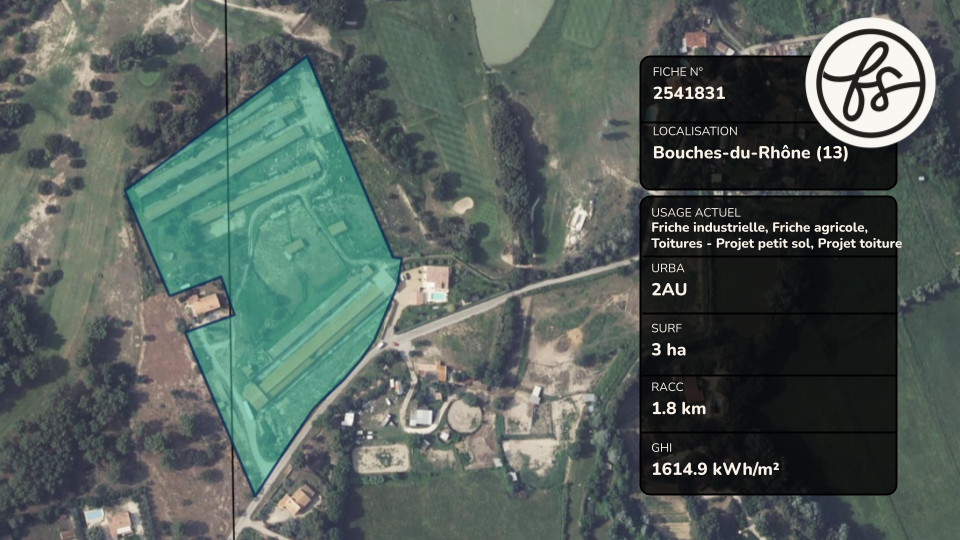Screen dimensions: 960x540
Task: Click the LOCALISATION label
Action: (695, 131)
